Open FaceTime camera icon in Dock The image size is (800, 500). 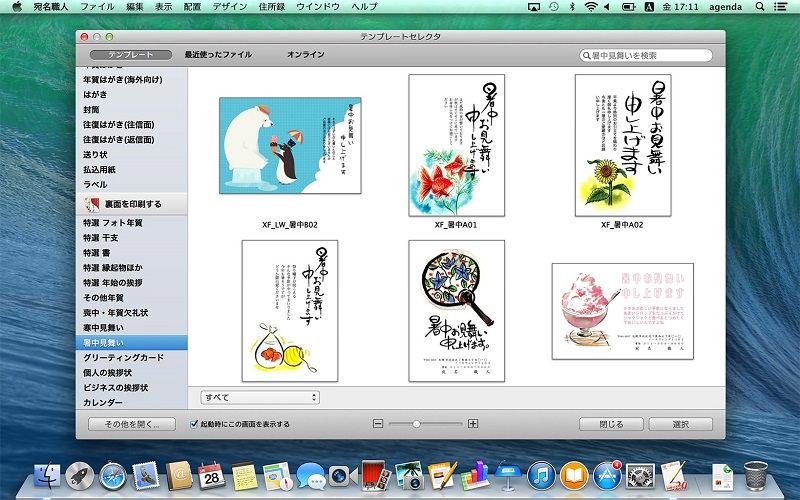click(x=343, y=477)
